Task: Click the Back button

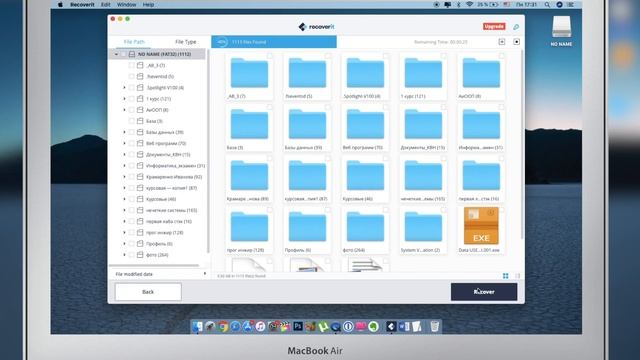Action: 148,292
